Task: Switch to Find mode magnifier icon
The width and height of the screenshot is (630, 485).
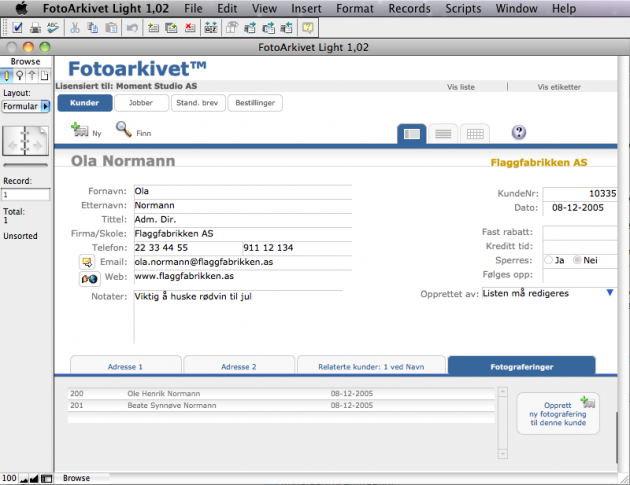Action: click(19, 76)
